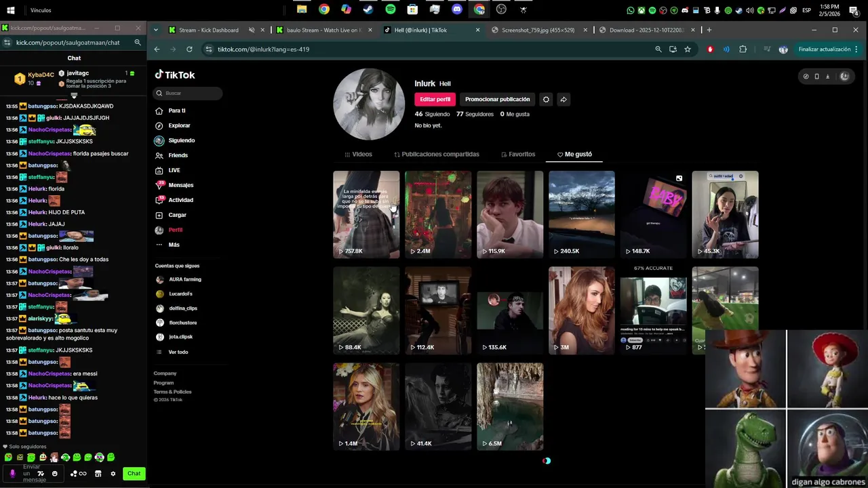
Task: Open the video with 6.5M views
Action: pos(510,407)
